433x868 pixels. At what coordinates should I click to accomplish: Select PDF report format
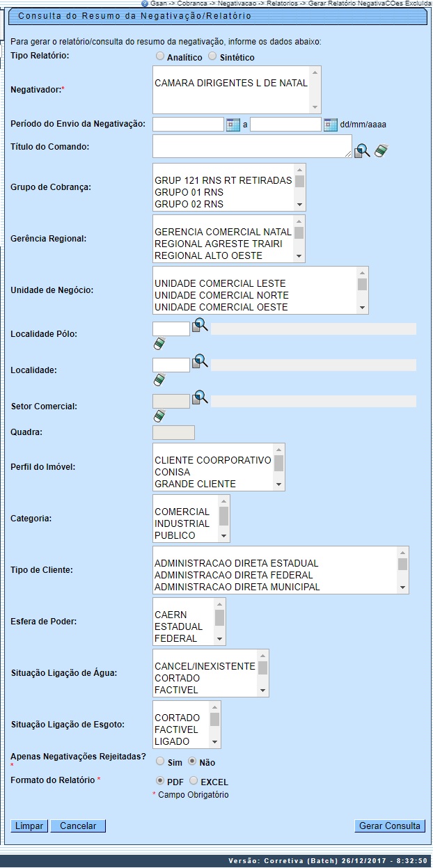(x=160, y=781)
